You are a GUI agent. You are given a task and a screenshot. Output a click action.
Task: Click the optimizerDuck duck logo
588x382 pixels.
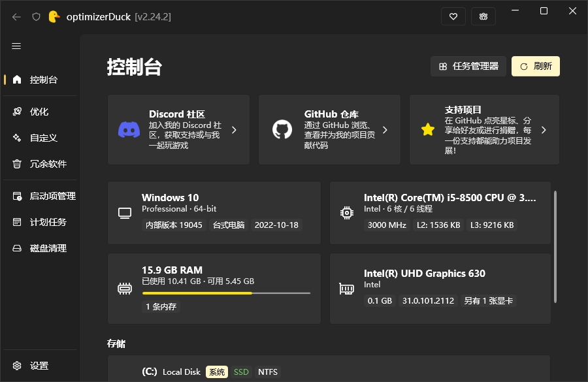(54, 17)
